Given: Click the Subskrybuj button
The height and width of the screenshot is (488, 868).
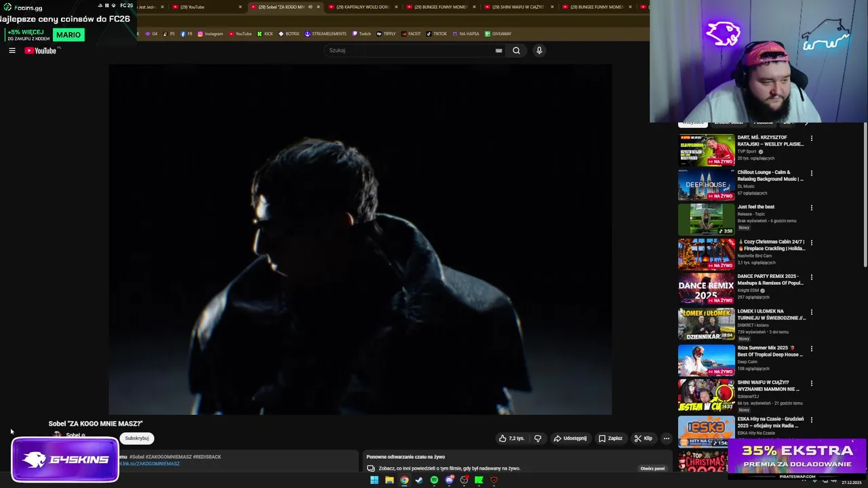Looking at the screenshot, I should [x=137, y=438].
